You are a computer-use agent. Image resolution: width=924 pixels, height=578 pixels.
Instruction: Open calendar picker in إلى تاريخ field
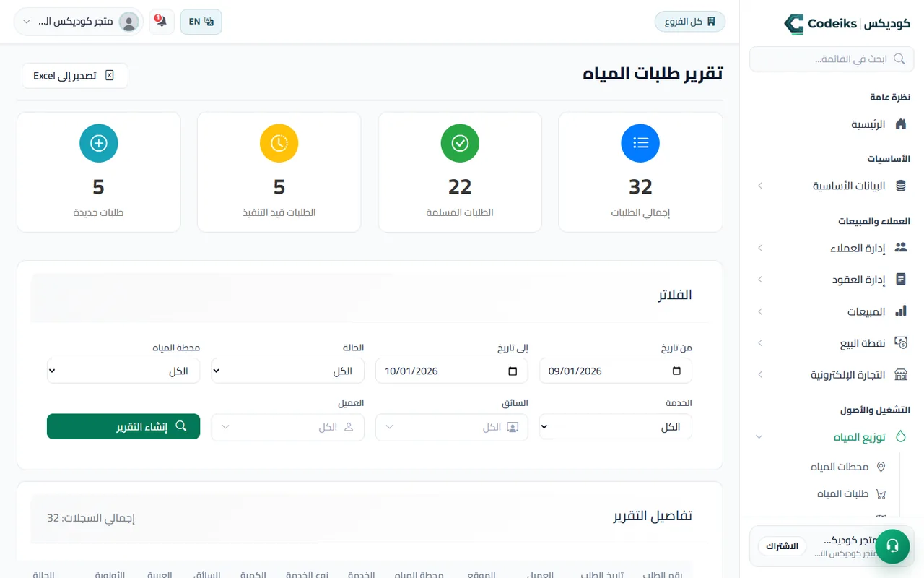pos(513,371)
